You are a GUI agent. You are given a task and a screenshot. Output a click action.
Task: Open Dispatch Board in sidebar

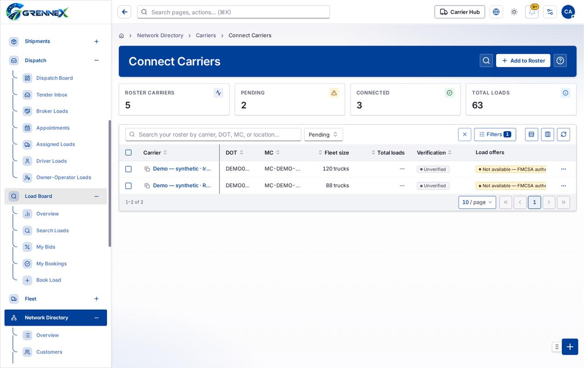click(x=55, y=78)
